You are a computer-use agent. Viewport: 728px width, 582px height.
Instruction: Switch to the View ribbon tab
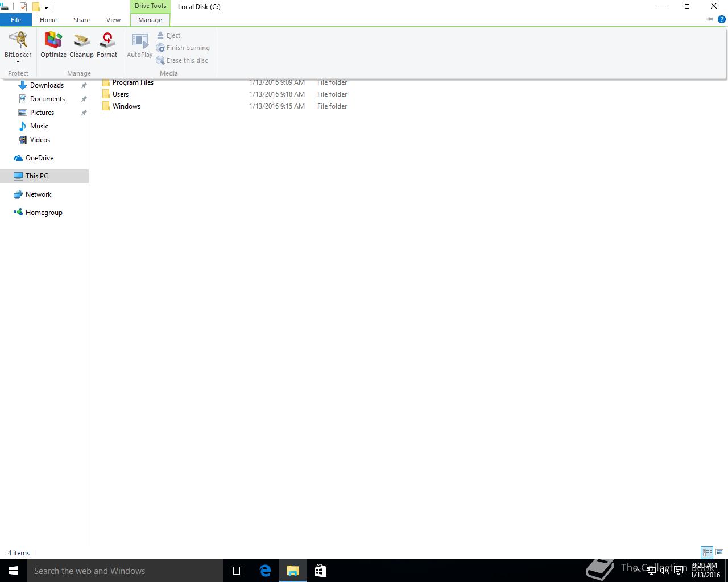(x=113, y=20)
